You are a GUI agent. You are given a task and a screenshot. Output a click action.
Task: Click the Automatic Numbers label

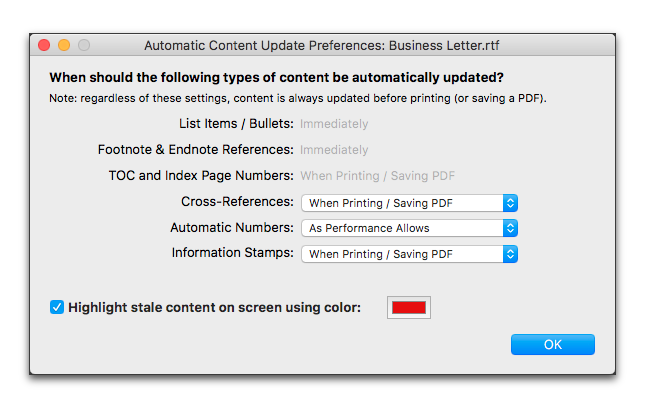pos(232,228)
